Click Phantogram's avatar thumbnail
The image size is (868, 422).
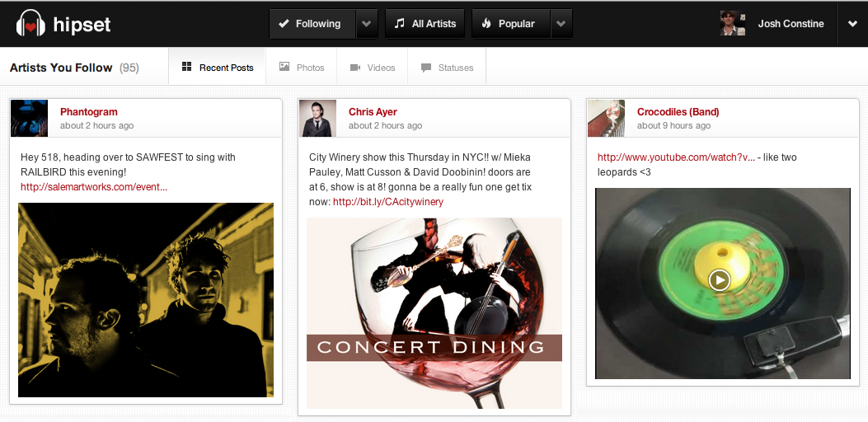pos(29,118)
